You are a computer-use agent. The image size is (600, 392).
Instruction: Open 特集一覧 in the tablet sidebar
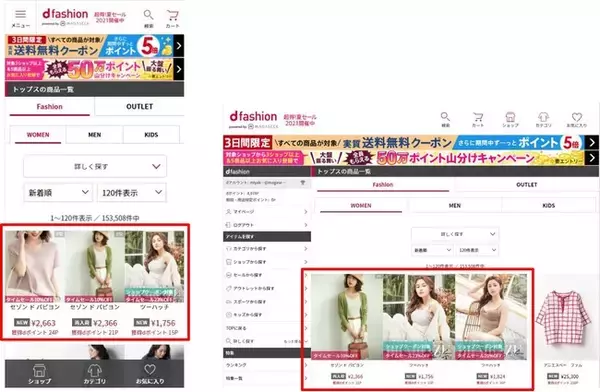(x=267, y=378)
